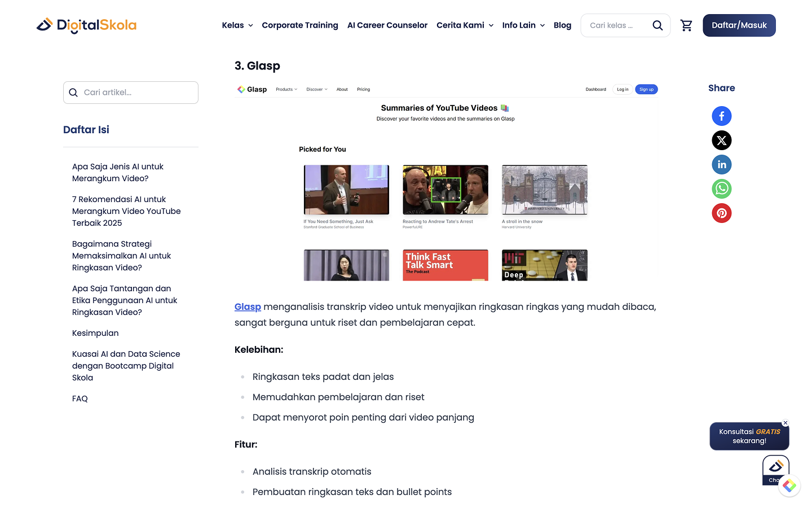Screen dimensions: 812x508
Task: Click 'Pembuatan ringkasan teks dan bullet points'
Action: (352, 492)
